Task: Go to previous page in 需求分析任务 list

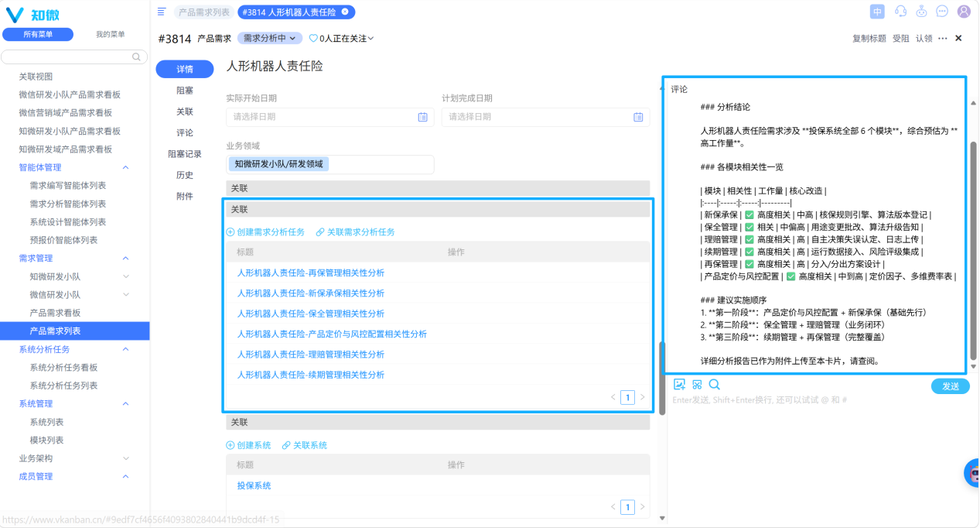Action: point(613,397)
